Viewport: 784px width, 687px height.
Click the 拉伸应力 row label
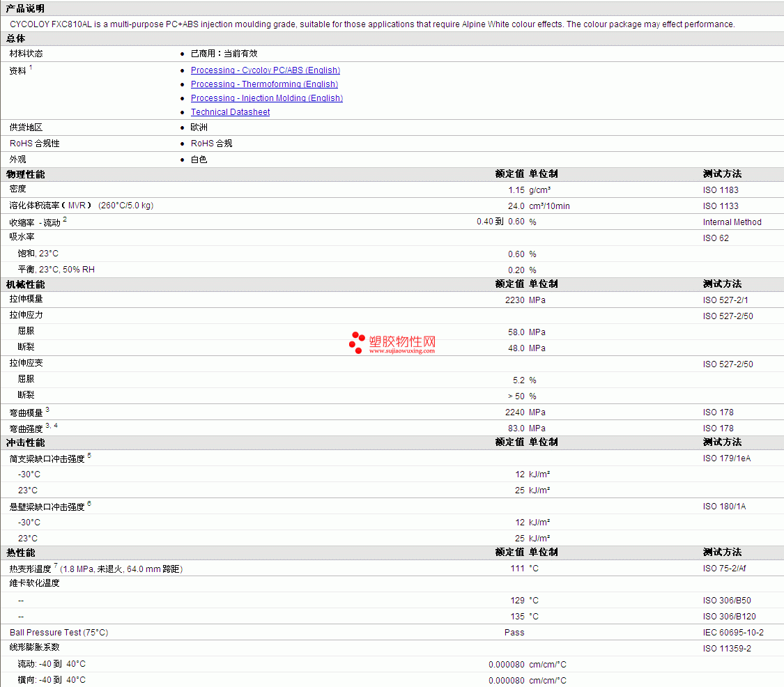26,315
